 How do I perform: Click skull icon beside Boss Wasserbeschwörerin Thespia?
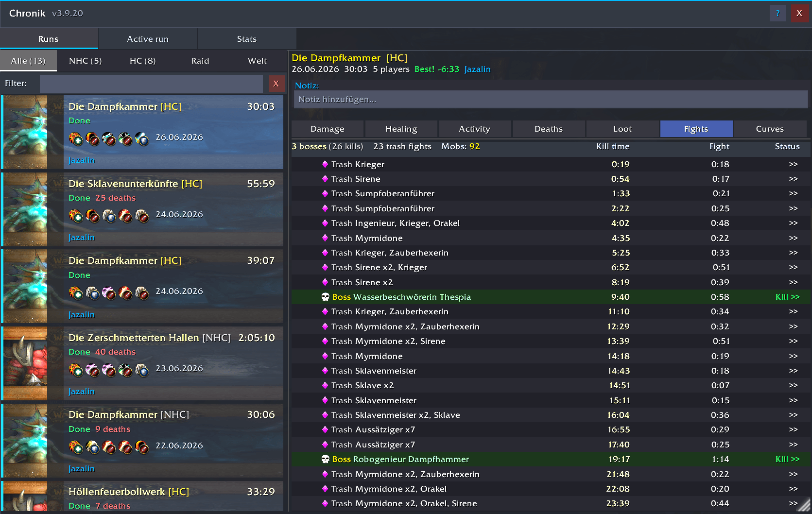click(326, 297)
